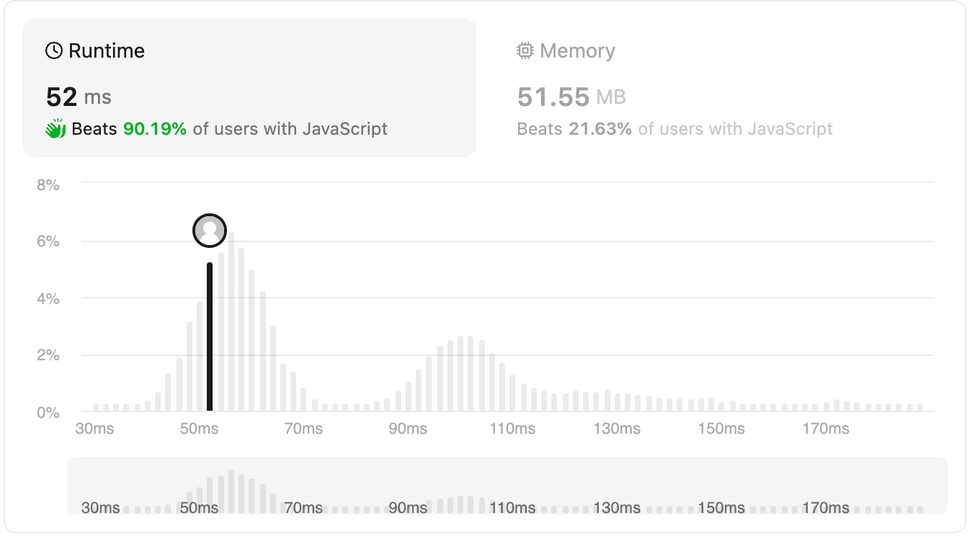Select the Runtime tab card

[x=249, y=88]
